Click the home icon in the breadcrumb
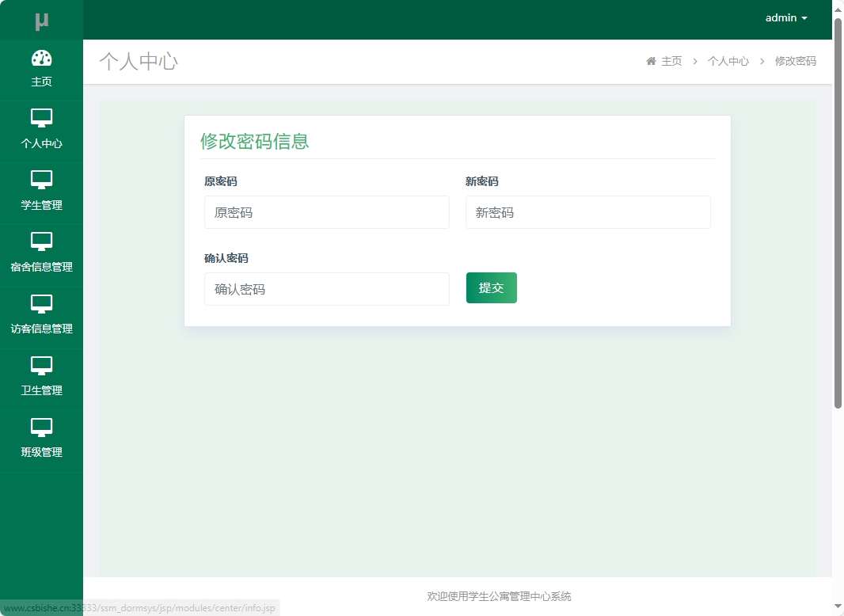 point(651,60)
